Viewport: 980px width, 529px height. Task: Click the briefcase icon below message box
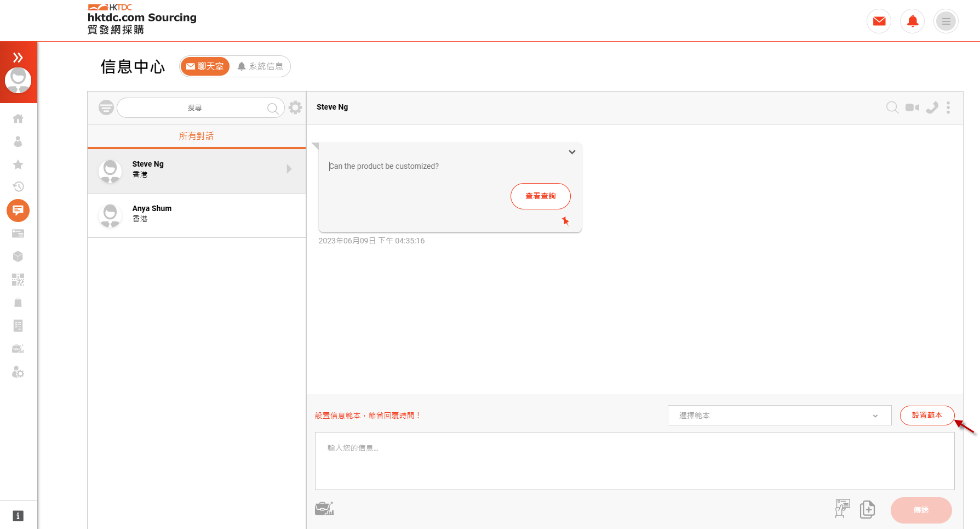coord(324,509)
